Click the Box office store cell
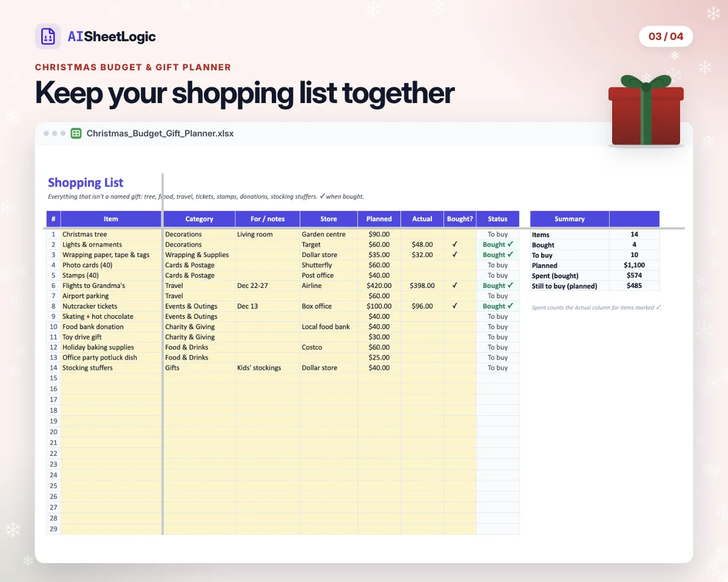Viewport: 728px width, 582px height. click(328, 306)
